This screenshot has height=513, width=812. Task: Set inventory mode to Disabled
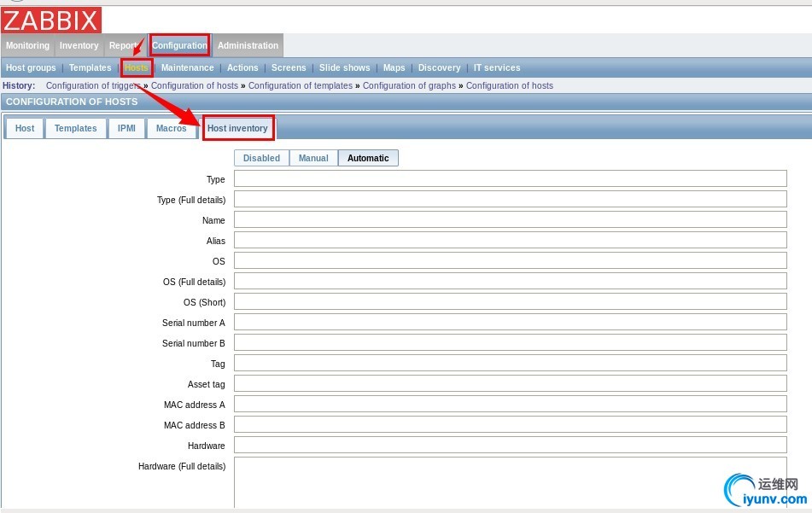(x=261, y=158)
